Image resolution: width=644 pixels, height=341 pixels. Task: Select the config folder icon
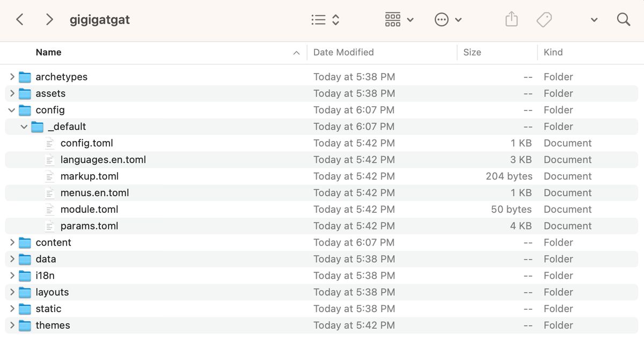pyautogui.click(x=25, y=110)
